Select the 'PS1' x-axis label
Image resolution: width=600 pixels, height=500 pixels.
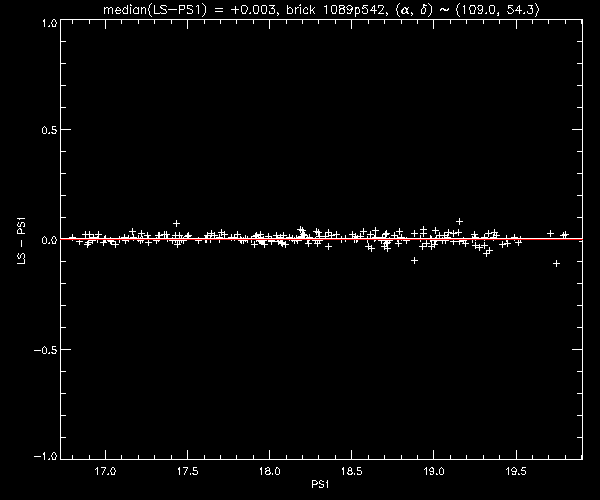[x=320, y=485]
